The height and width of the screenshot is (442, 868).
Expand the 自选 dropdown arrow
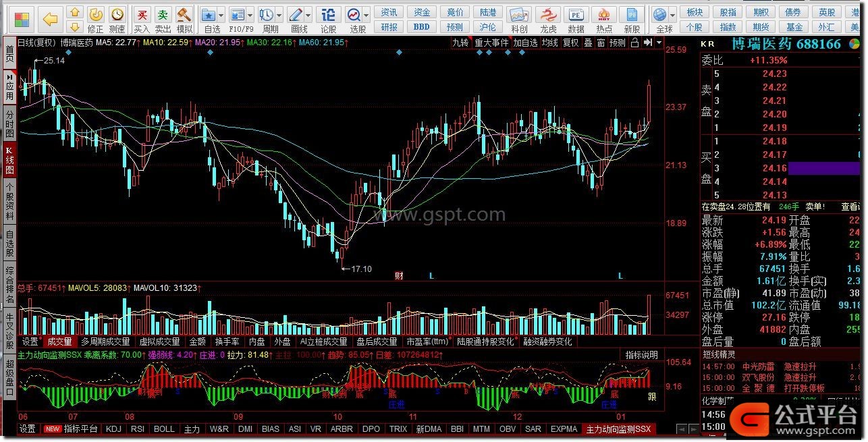point(220,15)
